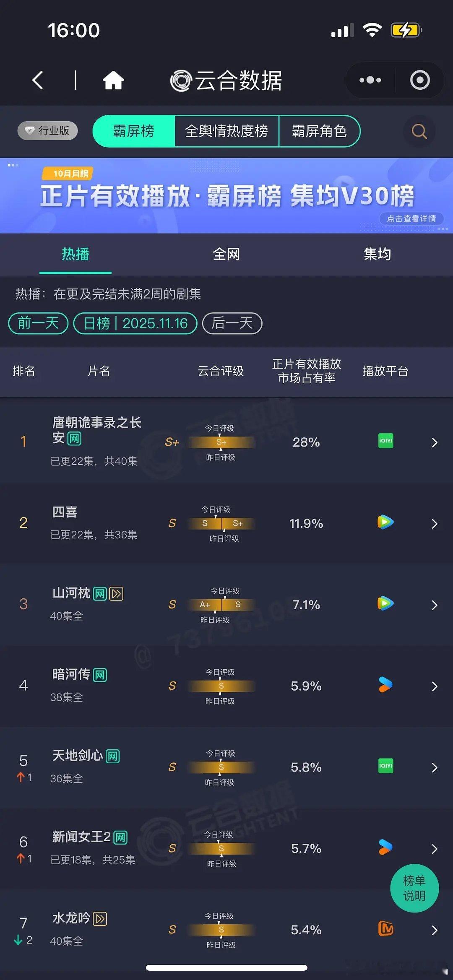Expand the row for 新闻女王2
This screenshot has width=453, height=980.
[x=435, y=849]
